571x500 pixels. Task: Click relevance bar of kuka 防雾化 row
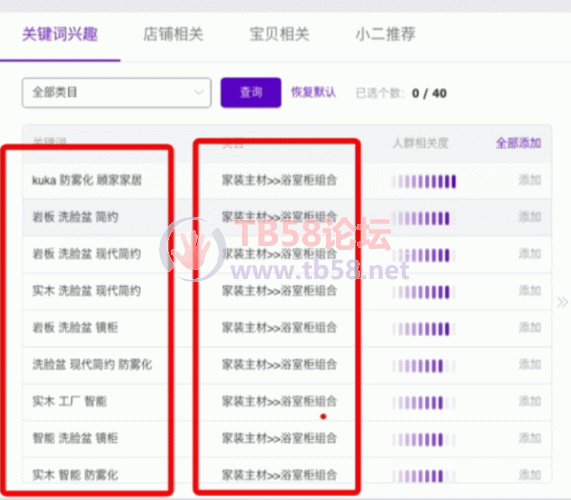(424, 181)
